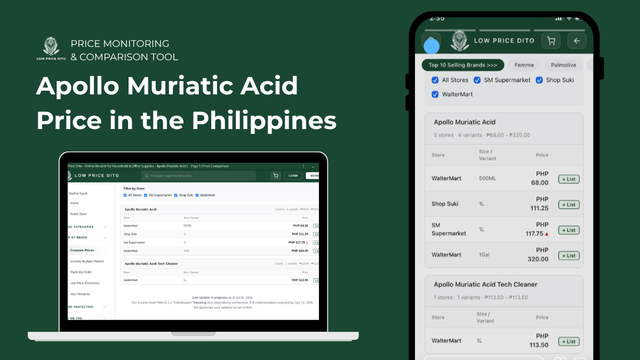Expand the bottom-most laptop sidebar section chevron
The height and width of the screenshot is (360, 640).
pyautogui.click(x=105, y=318)
